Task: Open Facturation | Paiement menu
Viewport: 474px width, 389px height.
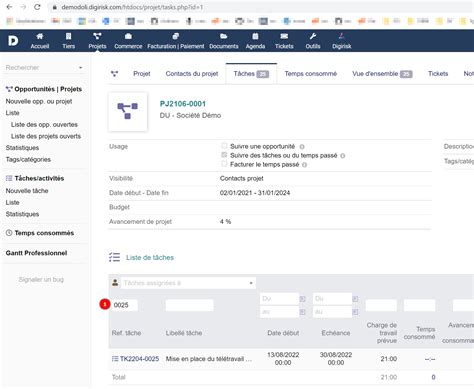Action: [x=176, y=41]
